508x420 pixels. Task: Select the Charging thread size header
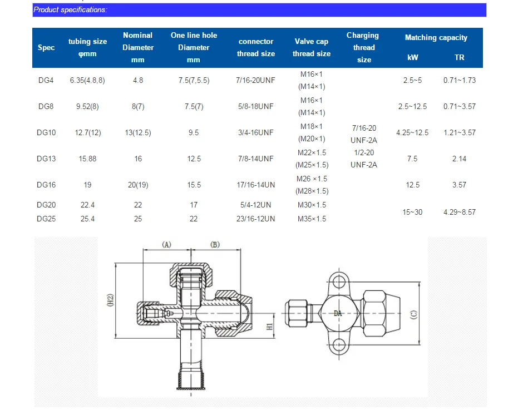[x=363, y=47]
